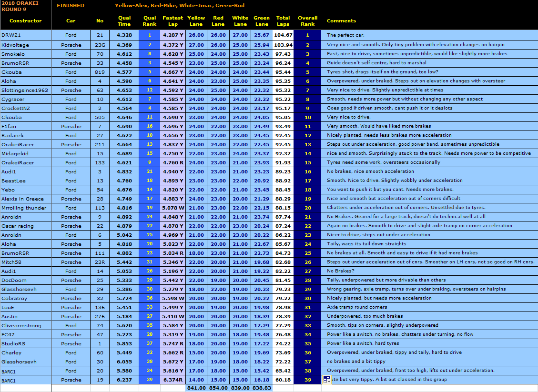This screenshot has width=538, height=392.
Task: Click the 'Cobratroy' constructor cell
Action: coord(26,298)
